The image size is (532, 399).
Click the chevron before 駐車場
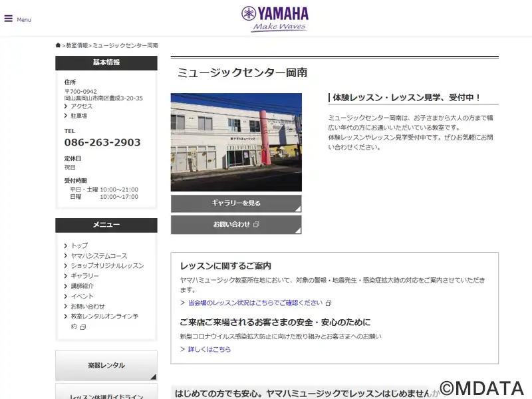[x=65, y=116]
